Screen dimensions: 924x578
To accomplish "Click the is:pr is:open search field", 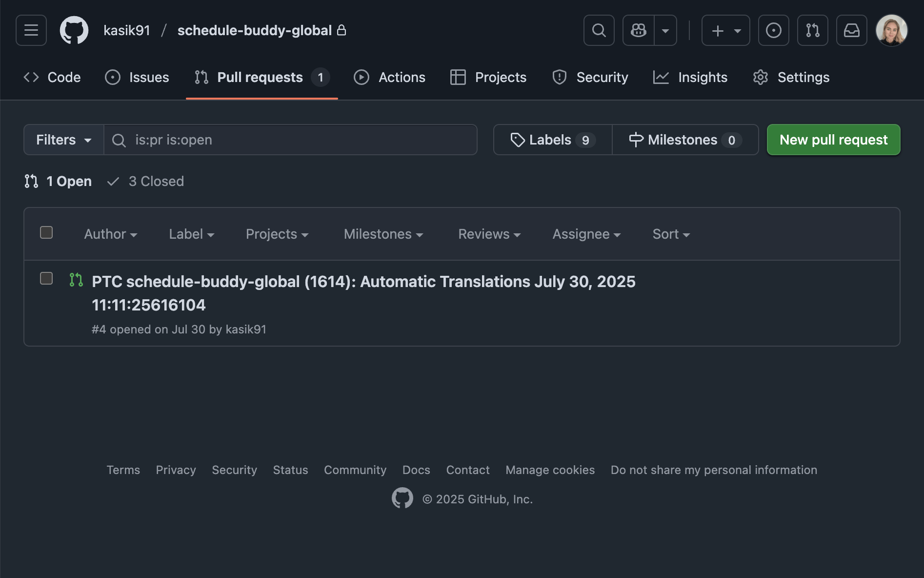I will click(290, 140).
